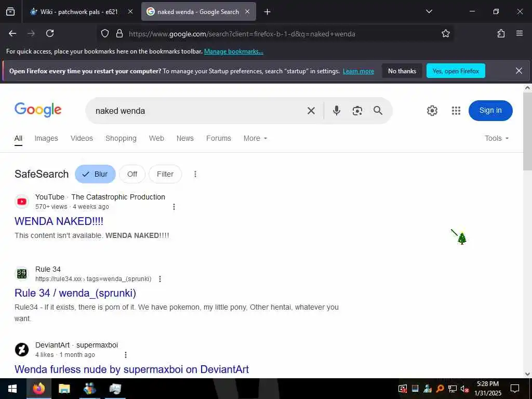532x399 pixels.
Task: Open the WENDA NAKED!!!! YouTube result
Action: [x=59, y=221]
